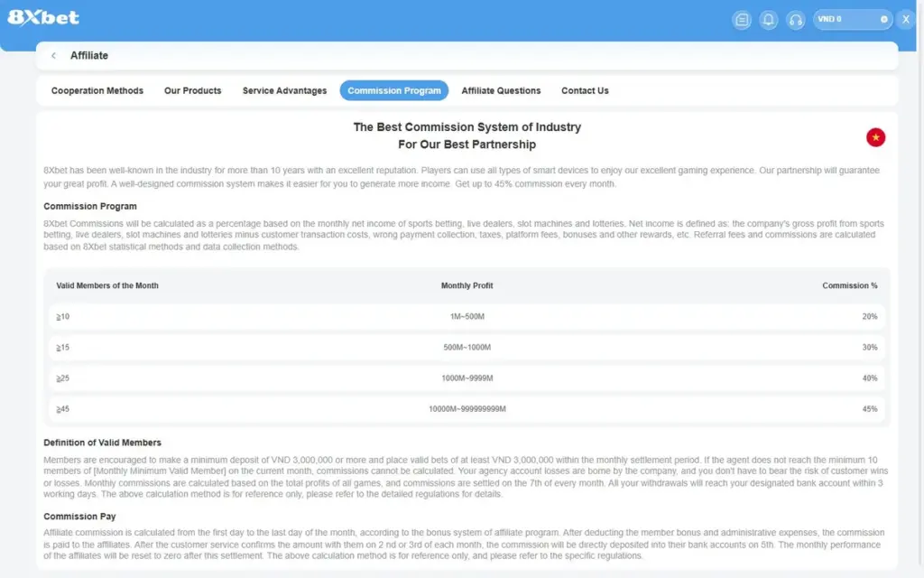Image resolution: width=924 pixels, height=578 pixels.
Task: Click 'The Best Commission System of Industry' title
Action: [x=467, y=127]
